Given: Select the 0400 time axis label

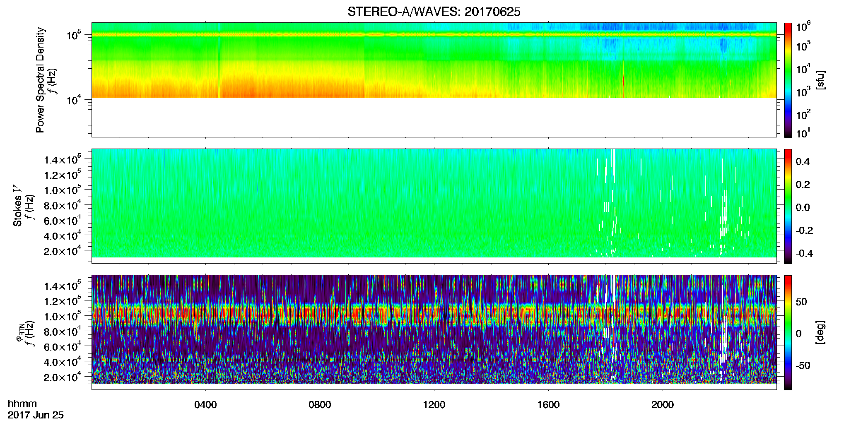Looking at the screenshot, I should [x=205, y=405].
